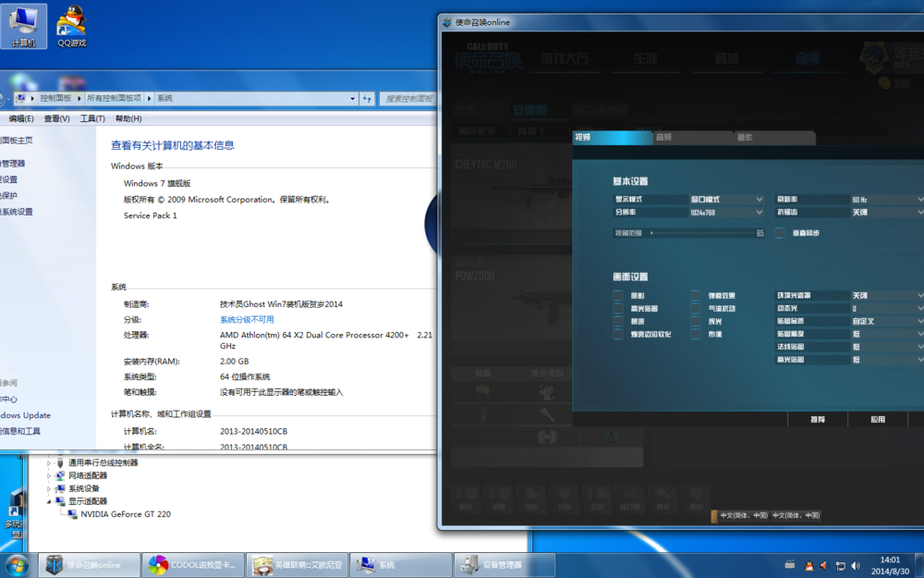924x578 pixels.
Task: Enable the 景深 checkbox
Action: (x=617, y=322)
